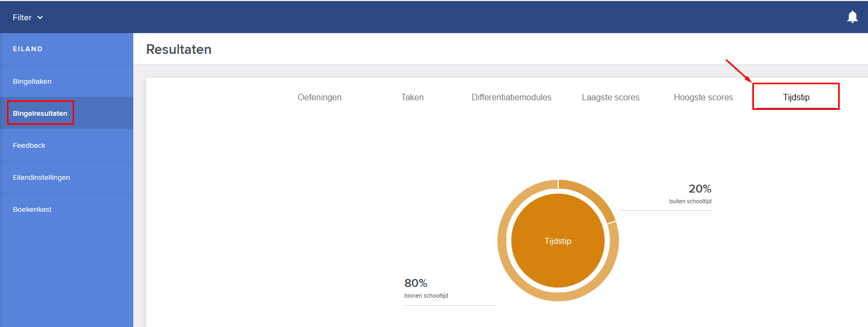
Task: Open the notifications bell
Action: 852,17
